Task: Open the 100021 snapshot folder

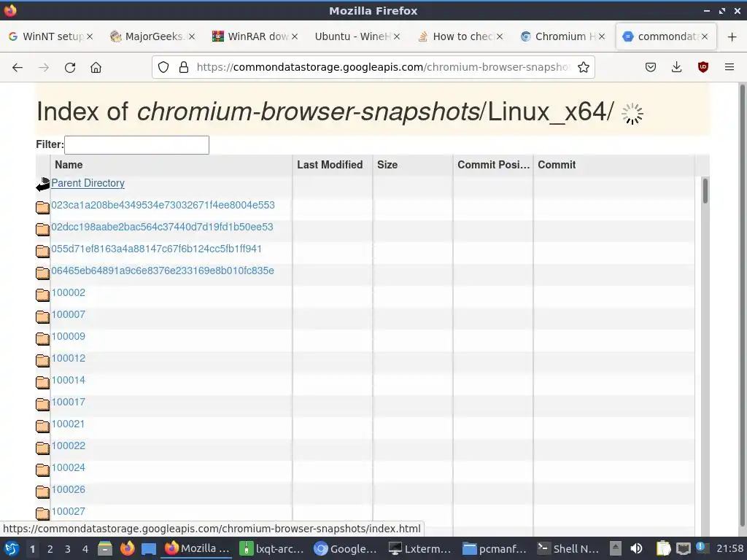Action: coord(68,424)
